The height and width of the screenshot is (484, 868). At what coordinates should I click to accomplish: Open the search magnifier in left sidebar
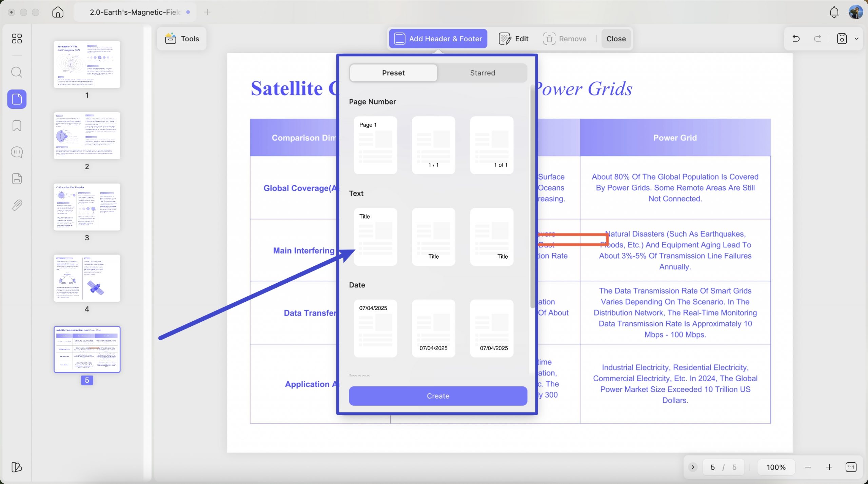[17, 72]
